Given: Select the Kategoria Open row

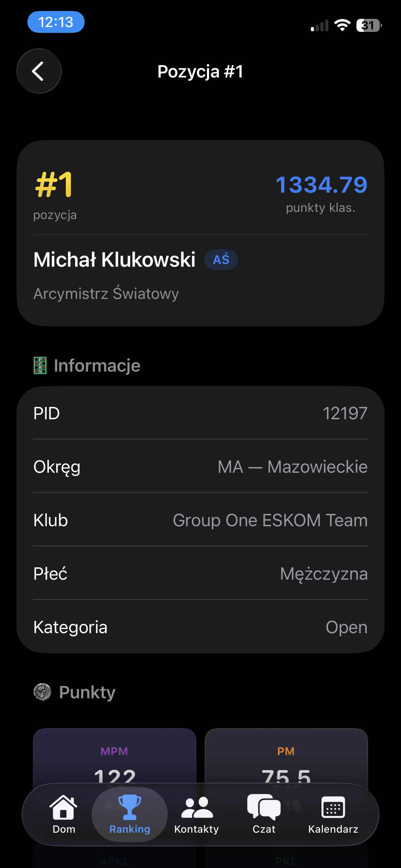Looking at the screenshot, I should (200, 627).
